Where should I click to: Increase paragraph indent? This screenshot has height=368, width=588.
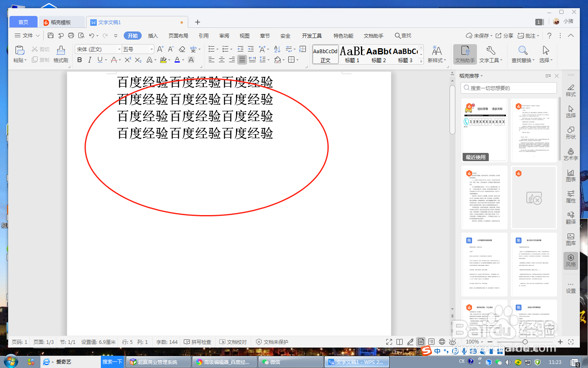(x=251, y=49)
